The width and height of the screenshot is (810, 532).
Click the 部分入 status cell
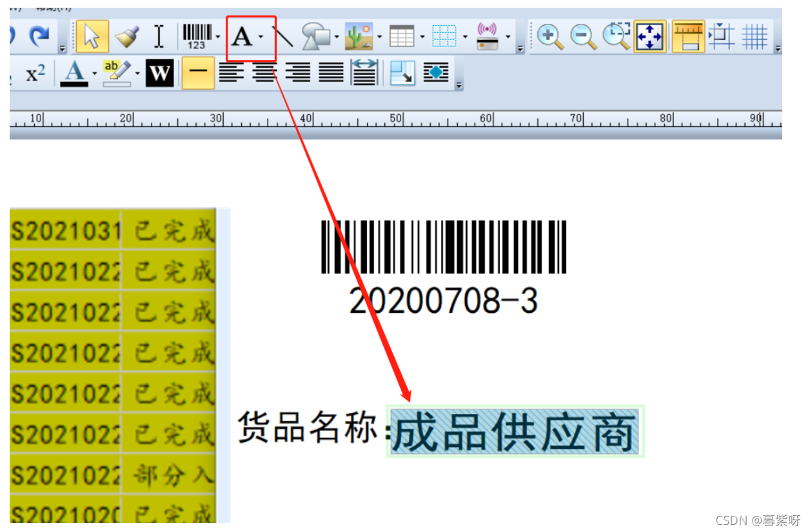coord(174,477)
